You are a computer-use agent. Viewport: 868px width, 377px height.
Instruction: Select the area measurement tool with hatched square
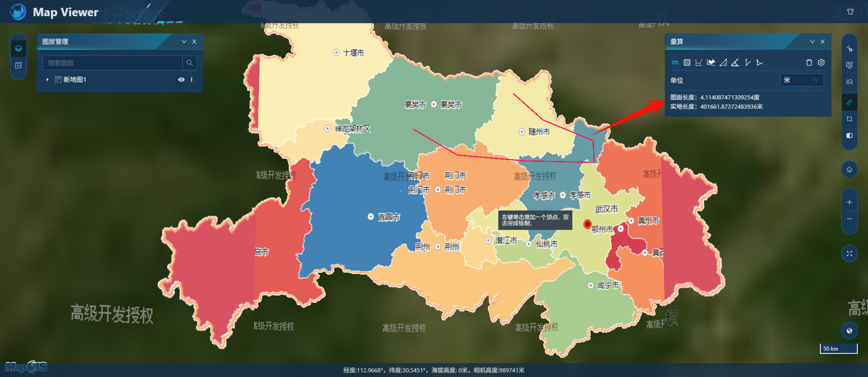[x=687, y=62]
